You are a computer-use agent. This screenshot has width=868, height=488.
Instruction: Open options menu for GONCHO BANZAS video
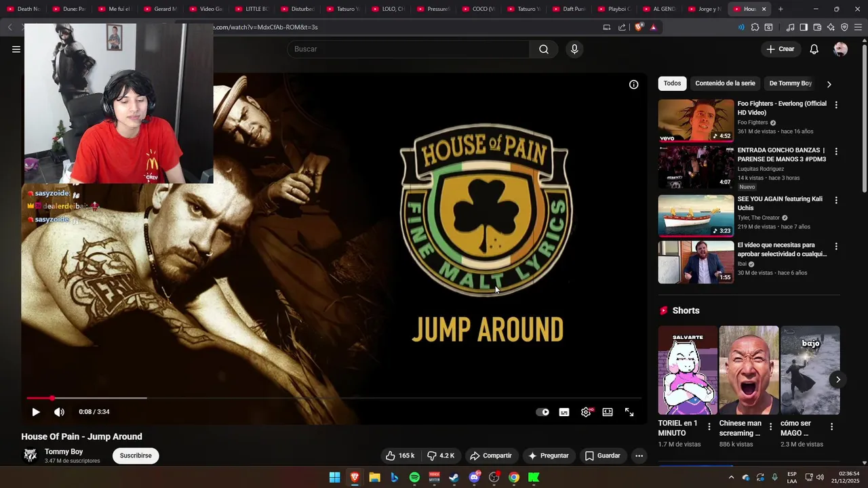836,151
